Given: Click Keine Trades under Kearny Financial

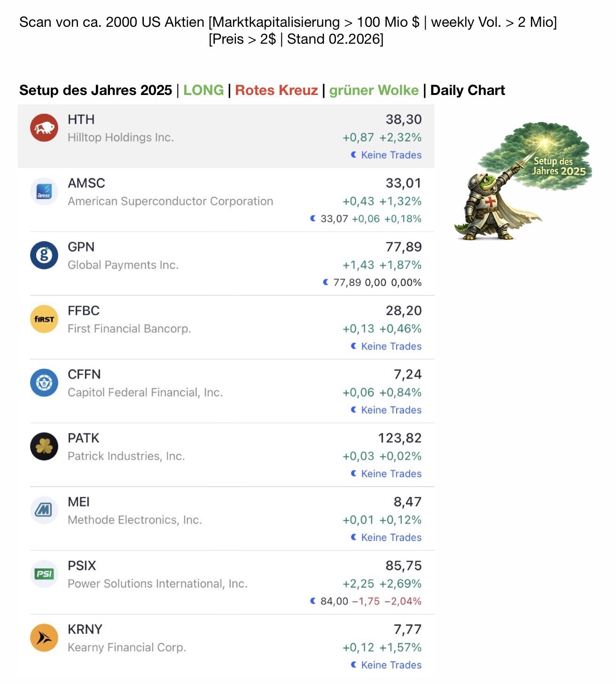Looking at the screenshot, I should click(391, 665).
